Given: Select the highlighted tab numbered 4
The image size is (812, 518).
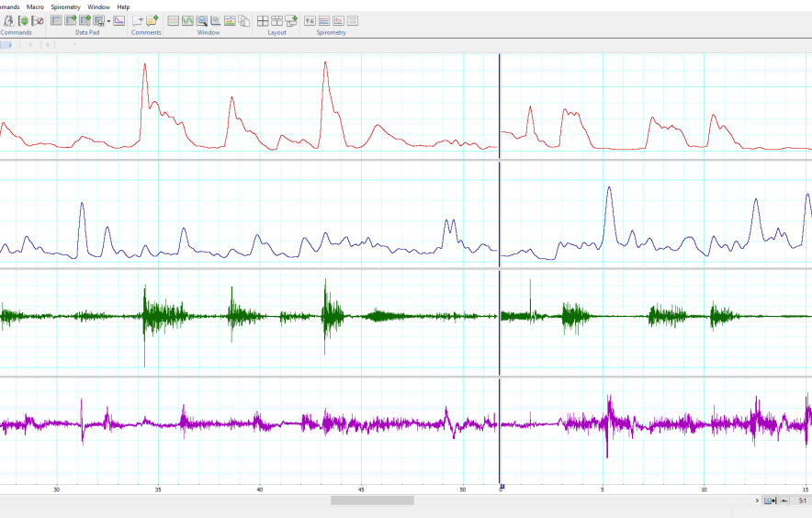Looking at the screenshot, I should click(x=6, y=45).
